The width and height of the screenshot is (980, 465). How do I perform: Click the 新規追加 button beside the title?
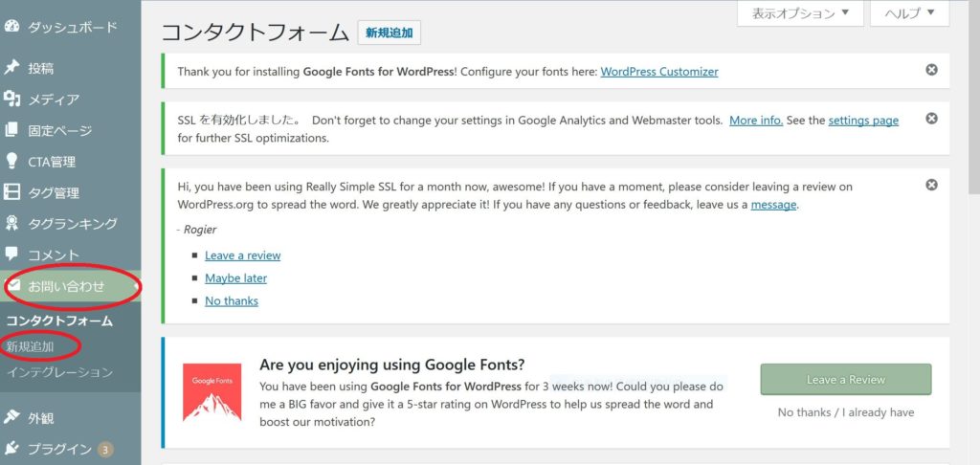(390, 33)
